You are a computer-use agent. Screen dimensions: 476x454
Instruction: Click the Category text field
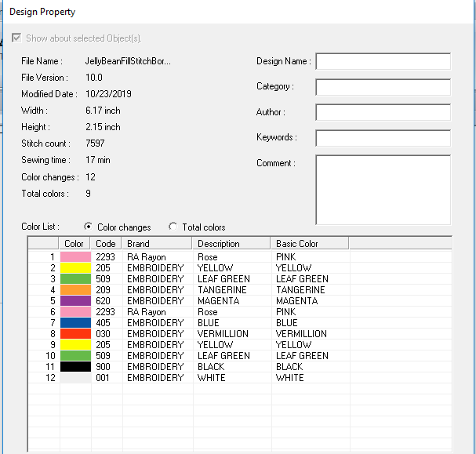[x=383, y=87]
